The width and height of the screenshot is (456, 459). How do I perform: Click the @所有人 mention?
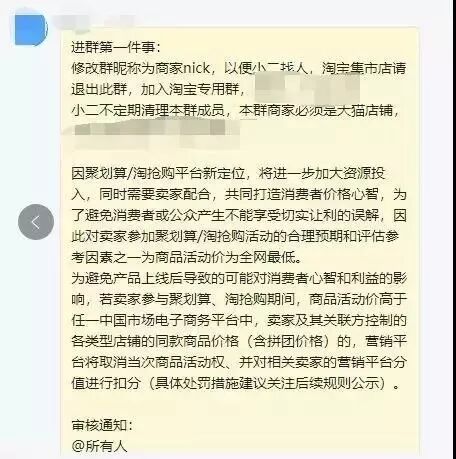tap(100, 446)
